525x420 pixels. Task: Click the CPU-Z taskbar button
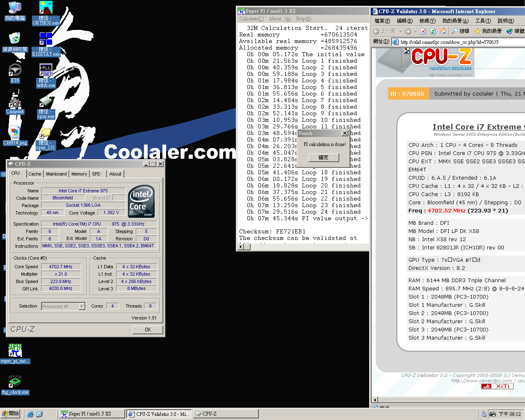[226, 414]
